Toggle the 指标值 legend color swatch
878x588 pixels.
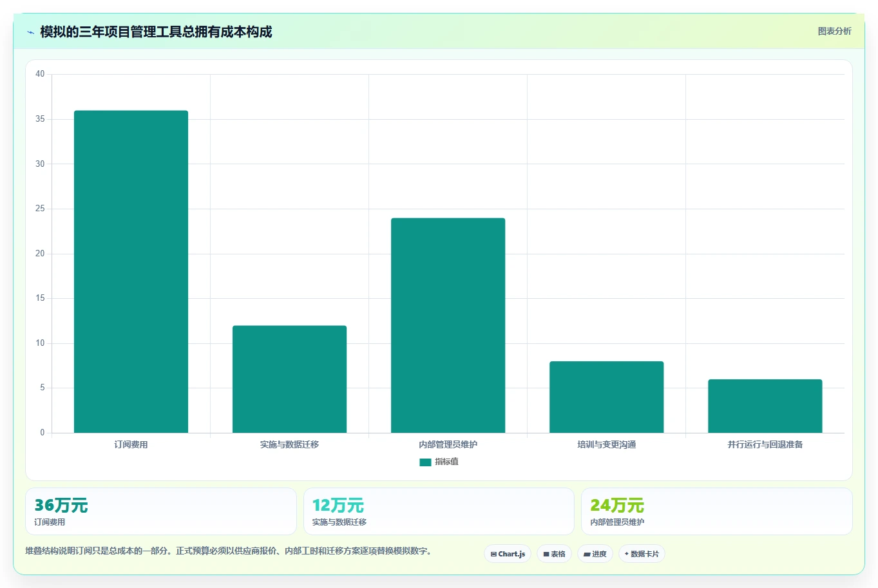point(425,462)
